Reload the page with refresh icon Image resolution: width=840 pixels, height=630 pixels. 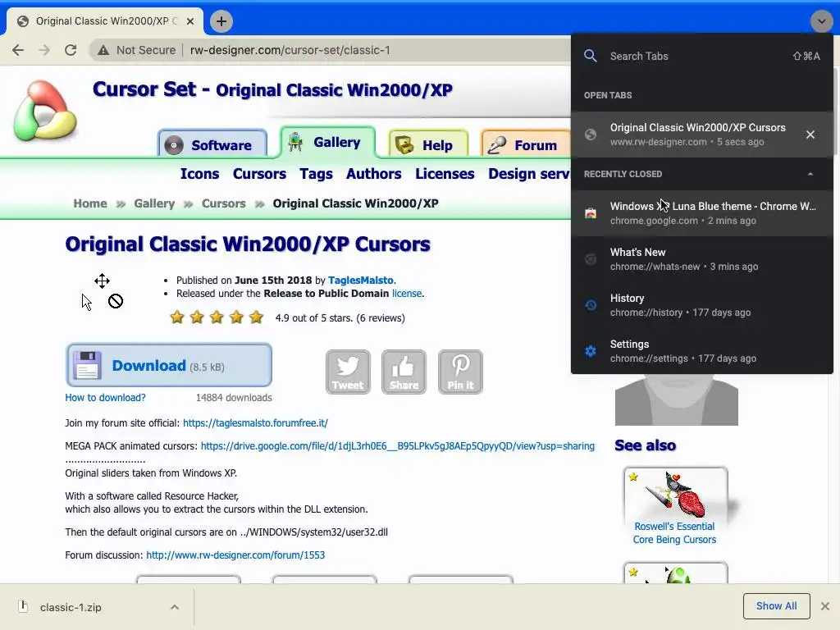[x=71, y=50]
